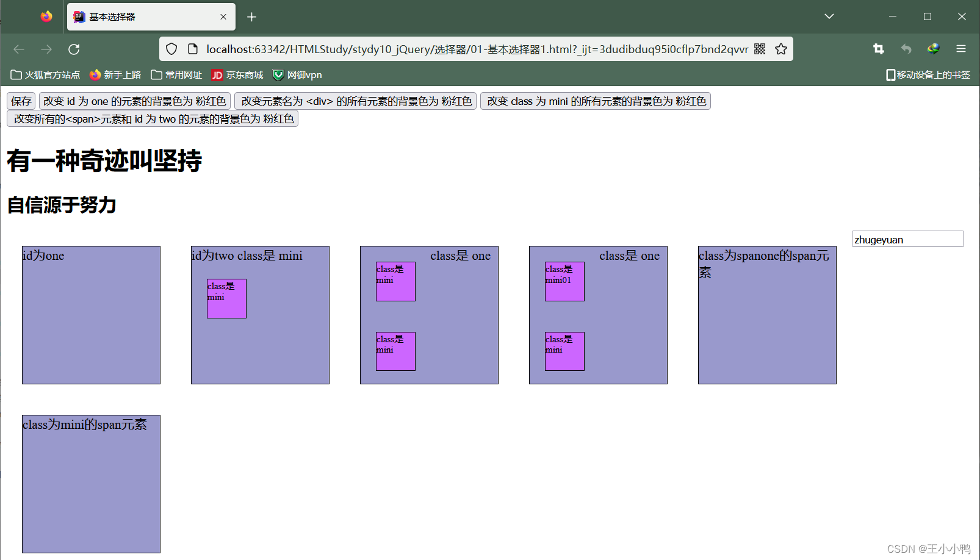Bookmark this page with the star
980x560 pixels.
pyautogui.click(x=780, y=49)
